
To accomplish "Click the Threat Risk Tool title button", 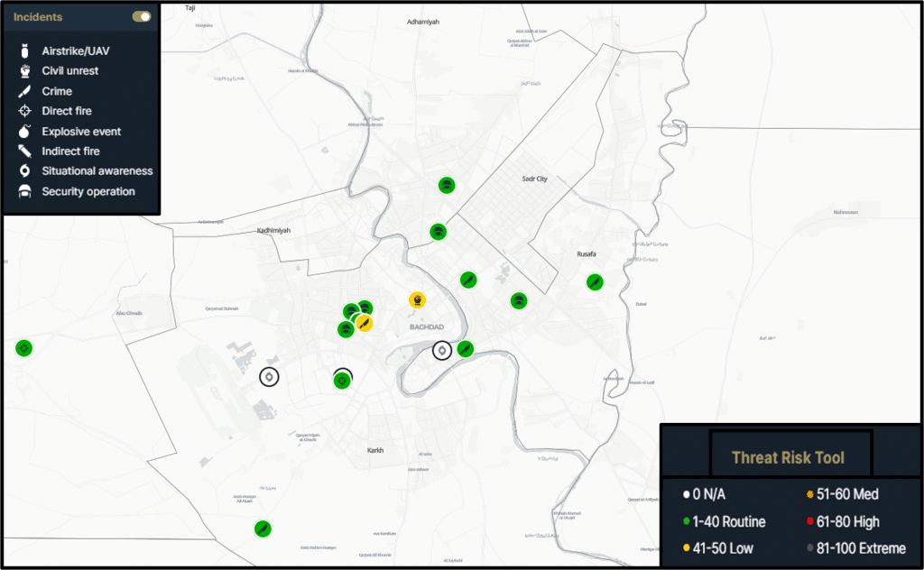I will (789, 457).
